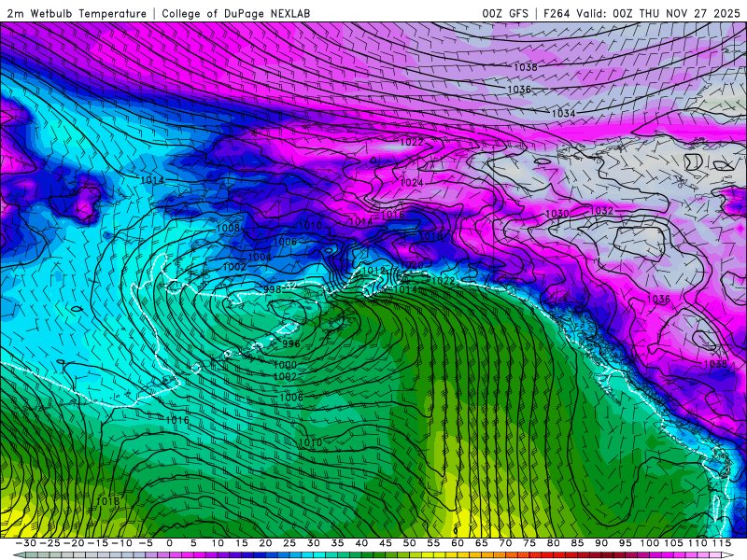747x560 pixels.
Task: Click the 20 value on the legend scale
Action: pyautogui.click(x=265, y=543)
